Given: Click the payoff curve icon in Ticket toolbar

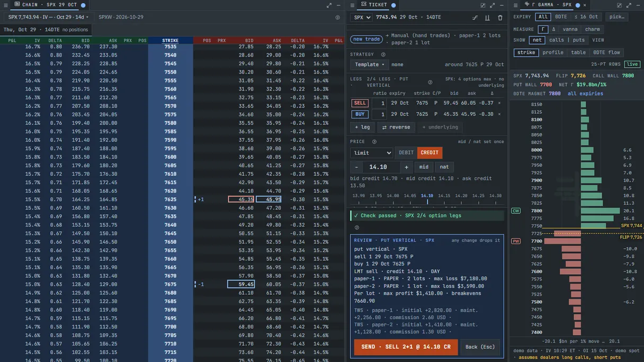Looking at the screenshot, I should point(475,17).
